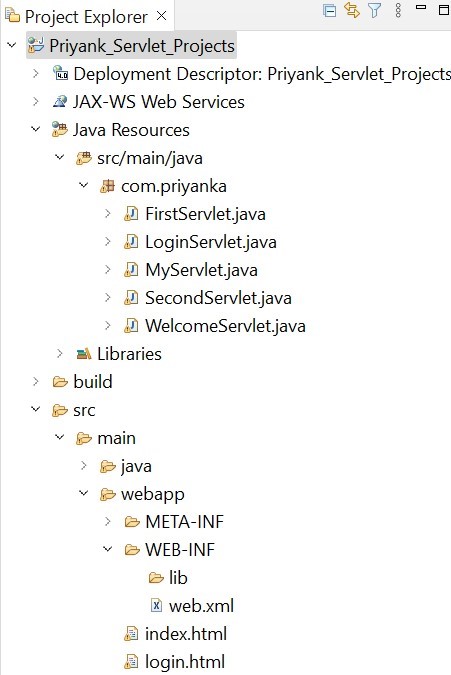Expand the Deployment Descriptor node
The height and width of the screenshot is (675, 451).
(x=36, y=74)
